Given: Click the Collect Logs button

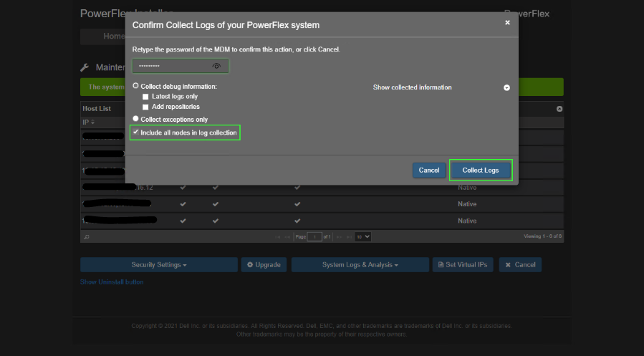Looking at the screenshot, I should (480, 170).
